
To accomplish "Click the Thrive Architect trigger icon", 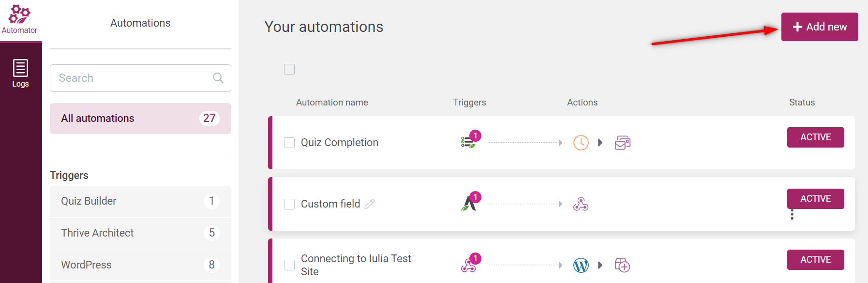I will coord(469,203).
